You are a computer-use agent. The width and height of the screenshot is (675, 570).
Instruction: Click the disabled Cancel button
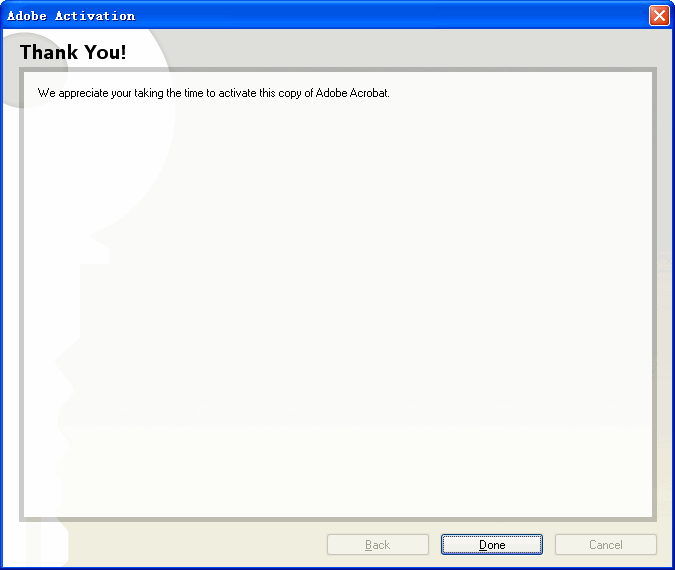606,545
